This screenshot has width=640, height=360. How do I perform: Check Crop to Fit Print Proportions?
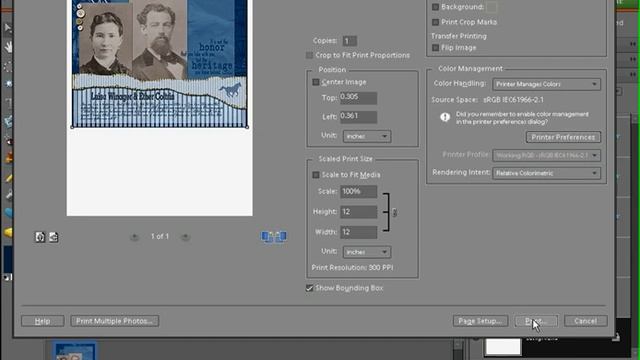pyautogui.click(x=309, y=55)
